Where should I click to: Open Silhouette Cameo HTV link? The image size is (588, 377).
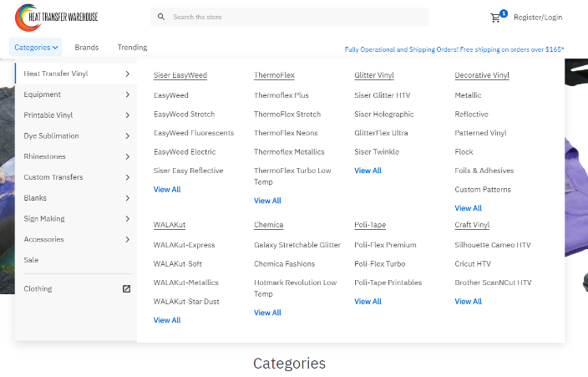(493, 245)
